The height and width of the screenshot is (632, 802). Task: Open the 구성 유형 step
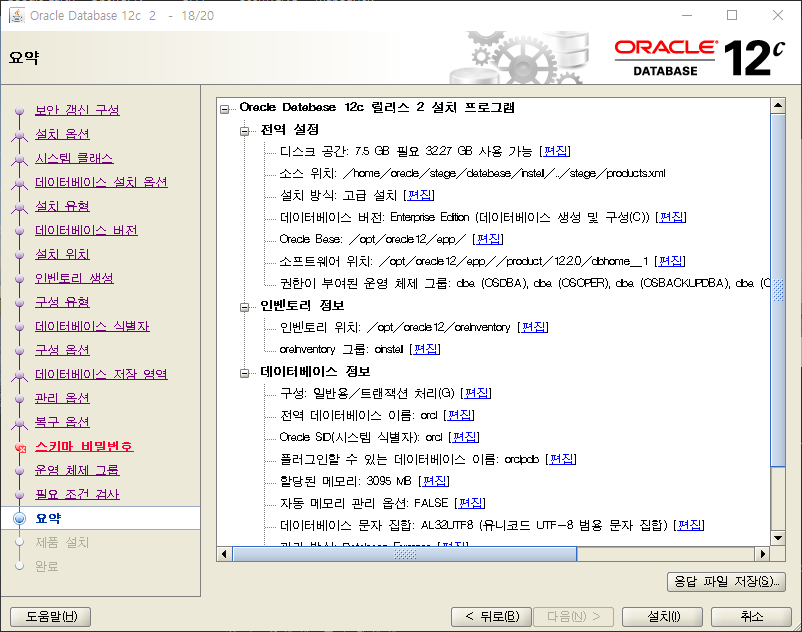(x=62, y=302)
